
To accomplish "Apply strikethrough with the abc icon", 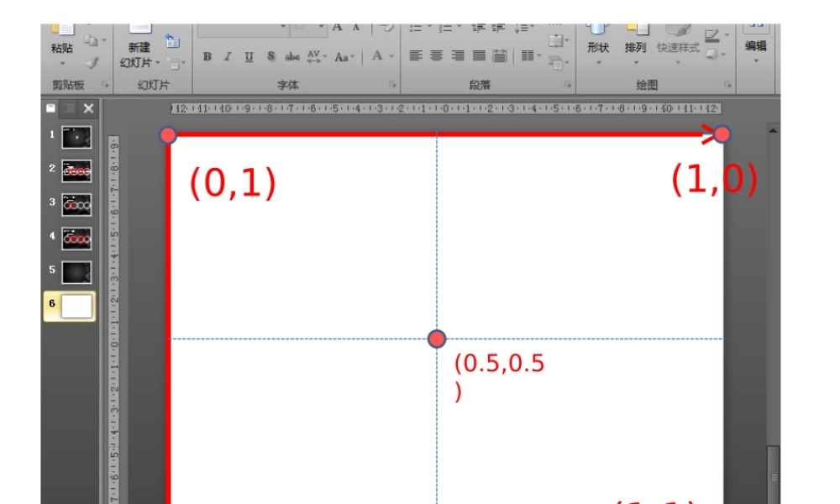I will [292, 57].
